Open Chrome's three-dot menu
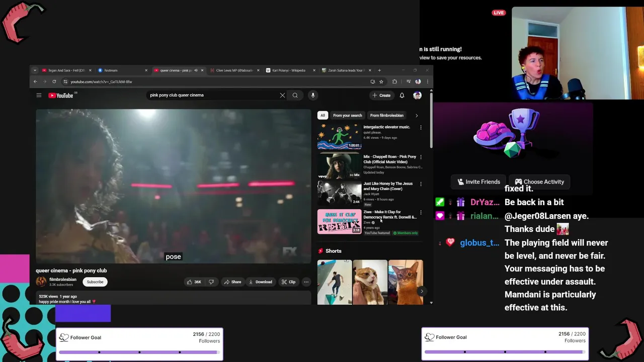644x362 pixels. click(x=428, y=81)
